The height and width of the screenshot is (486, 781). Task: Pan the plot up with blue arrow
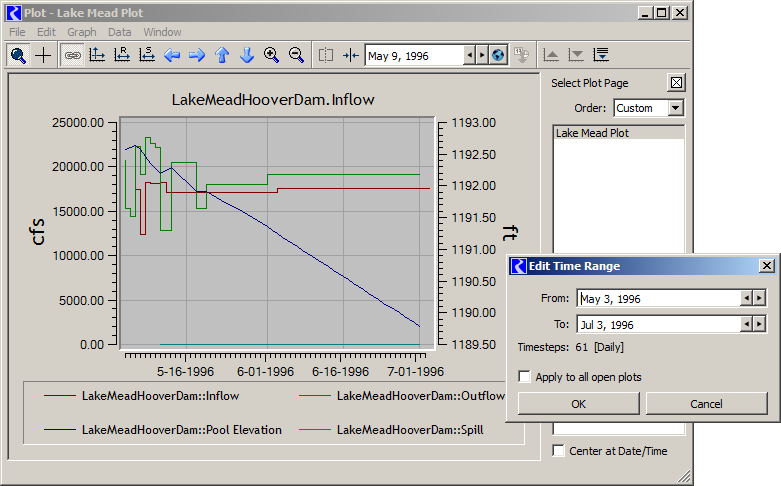222,55
